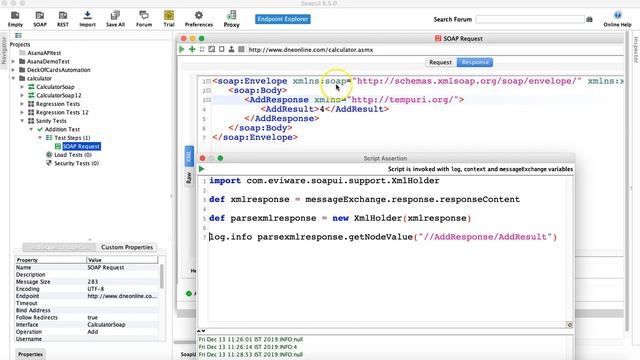Select Load Tests (0) node

pos(73,155)
